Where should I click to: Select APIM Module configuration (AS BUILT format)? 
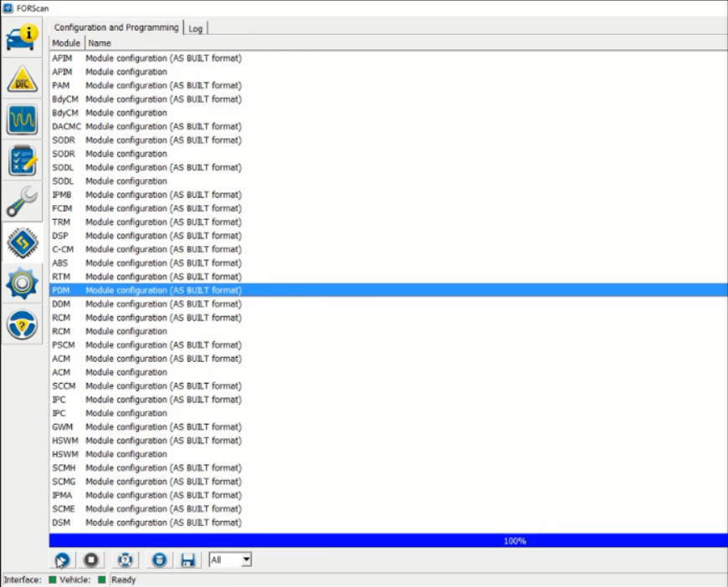388,58
